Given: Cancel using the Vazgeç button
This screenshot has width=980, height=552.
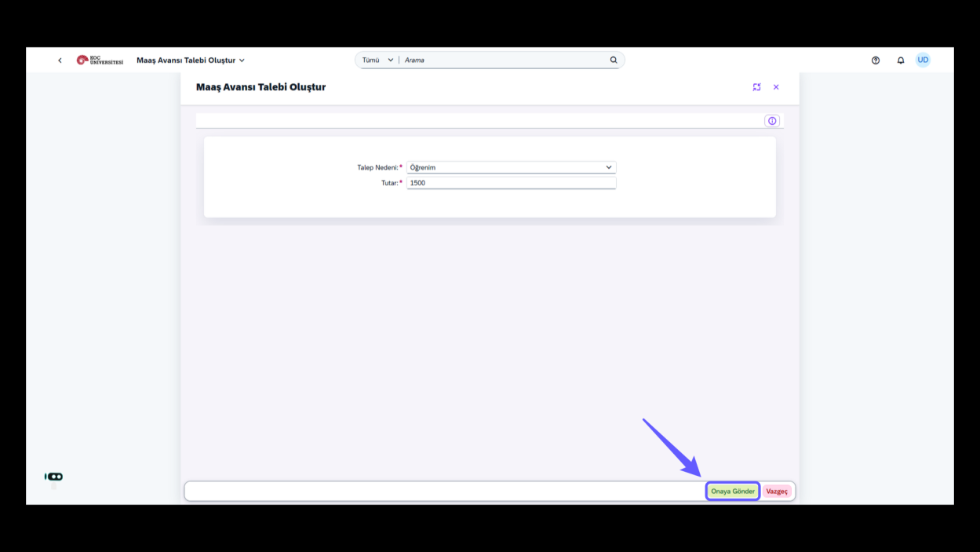Looking at the screenshot, I should click(777, 491).
